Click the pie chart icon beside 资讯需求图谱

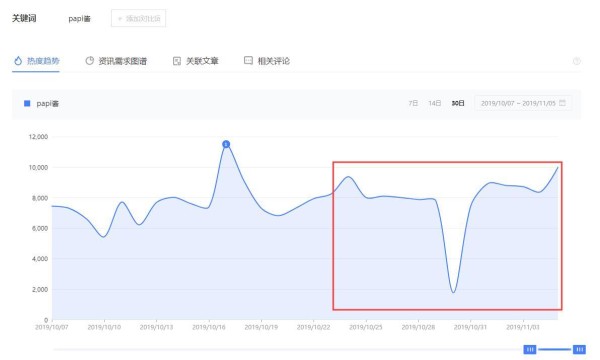pos(90,61)
